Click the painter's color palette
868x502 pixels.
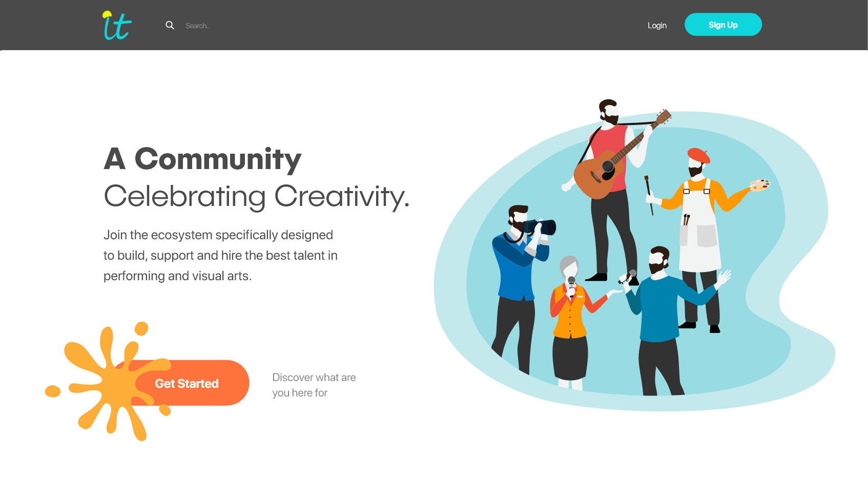759,185
